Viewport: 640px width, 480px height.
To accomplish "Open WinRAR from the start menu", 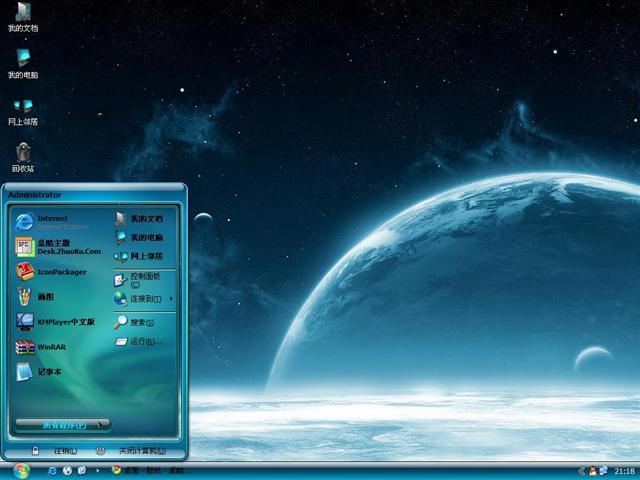I will pos(41,347).
